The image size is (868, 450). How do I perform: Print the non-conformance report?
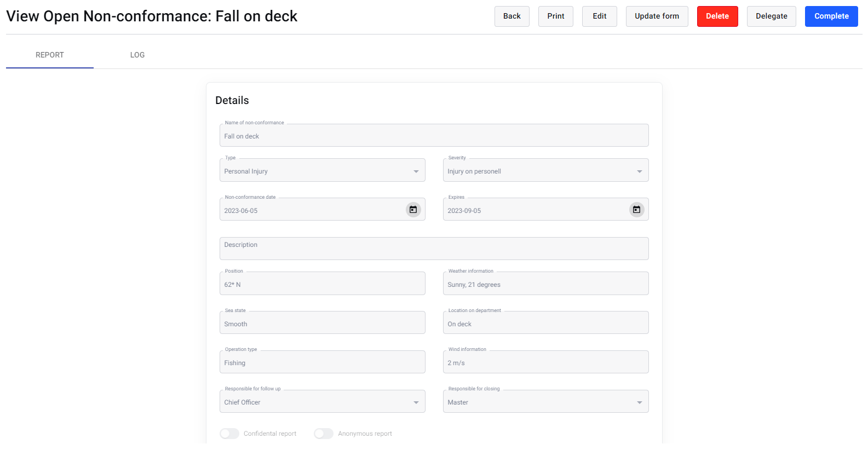click(x=556, y=16)
